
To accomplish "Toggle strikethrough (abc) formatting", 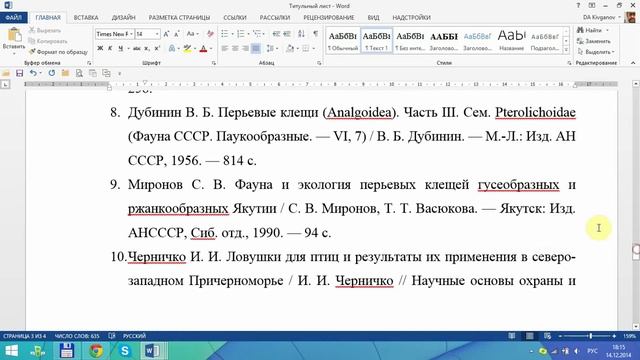I will [x=137, y=49].
